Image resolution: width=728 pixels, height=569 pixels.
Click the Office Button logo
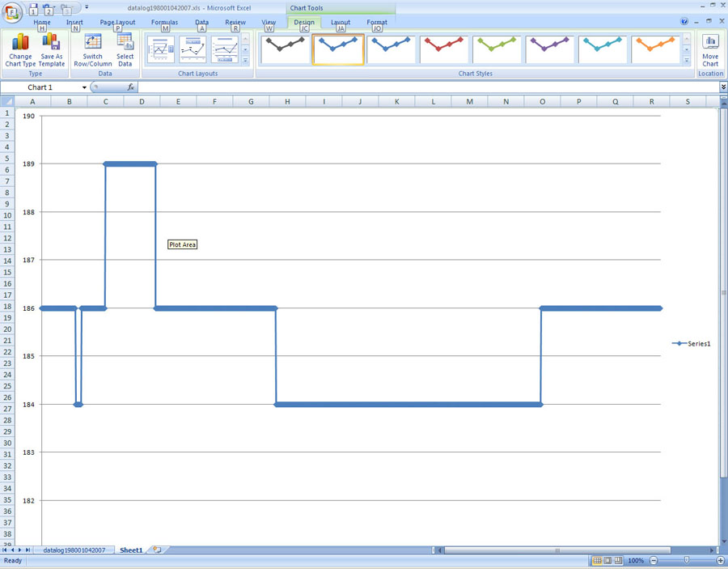(12, 13)
